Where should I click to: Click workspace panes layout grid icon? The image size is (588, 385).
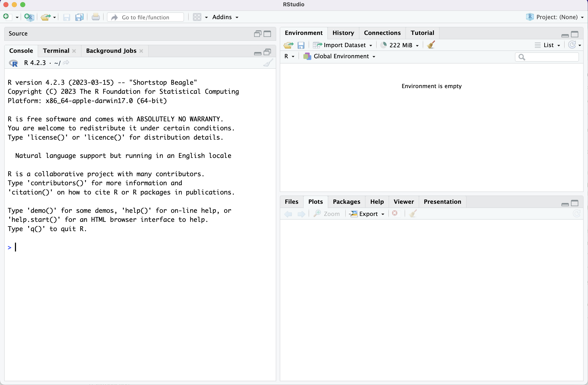coord(197,17)
